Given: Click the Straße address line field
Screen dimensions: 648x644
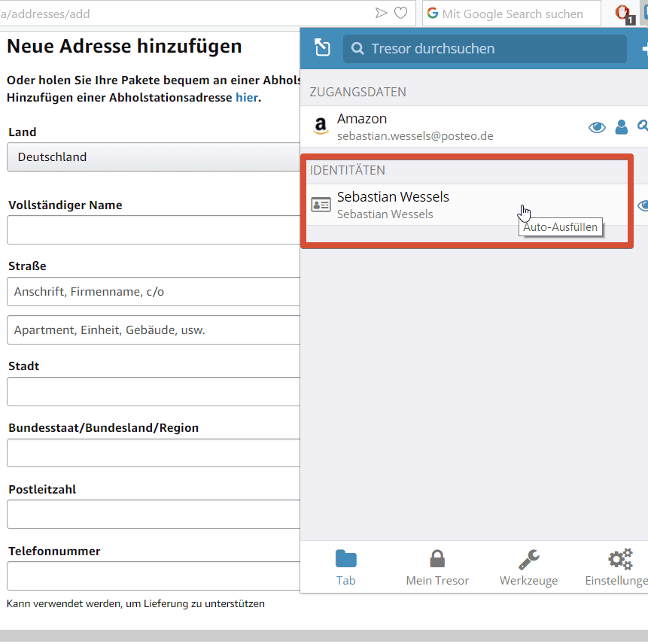Looking at the screenshot, I should (154, 292).
